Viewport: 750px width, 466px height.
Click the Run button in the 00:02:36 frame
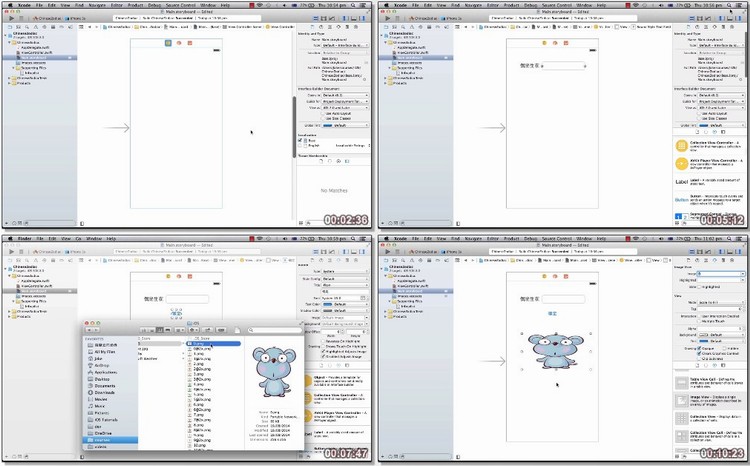coord(11,18)
